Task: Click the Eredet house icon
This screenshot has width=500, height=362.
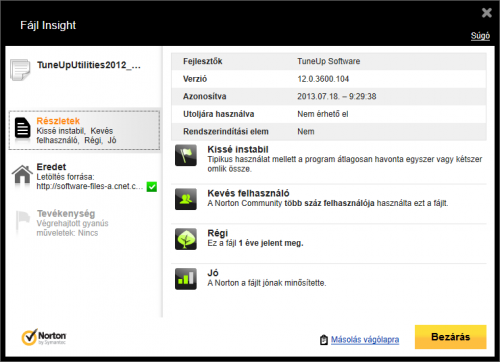Action: (x=22, y=174)
